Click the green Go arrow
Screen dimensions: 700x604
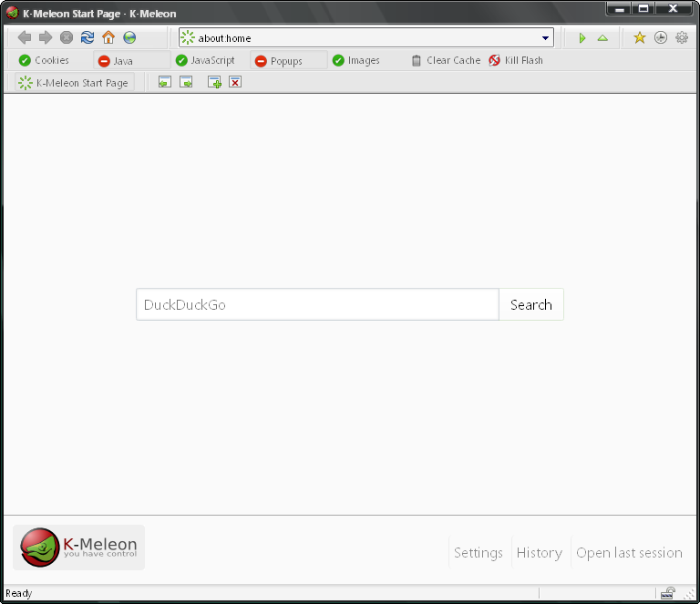point(582,38)
